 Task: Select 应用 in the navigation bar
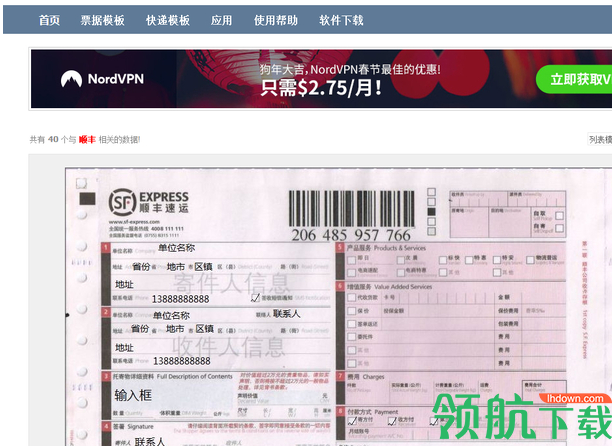click(x=221, y=20)
